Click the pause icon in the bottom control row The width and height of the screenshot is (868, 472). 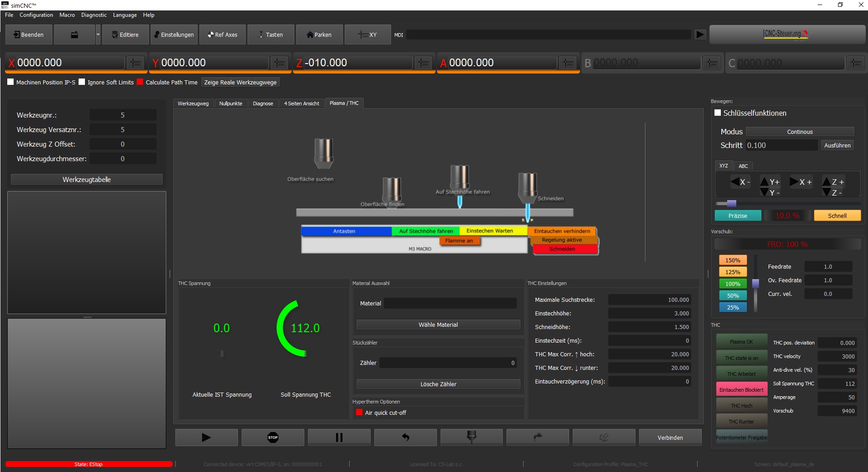(x=339, y=437)
